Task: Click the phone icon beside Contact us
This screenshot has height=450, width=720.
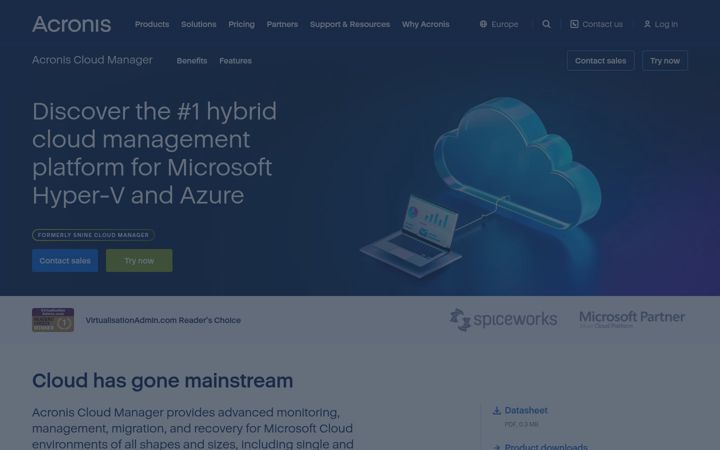Action: [574, 24]
